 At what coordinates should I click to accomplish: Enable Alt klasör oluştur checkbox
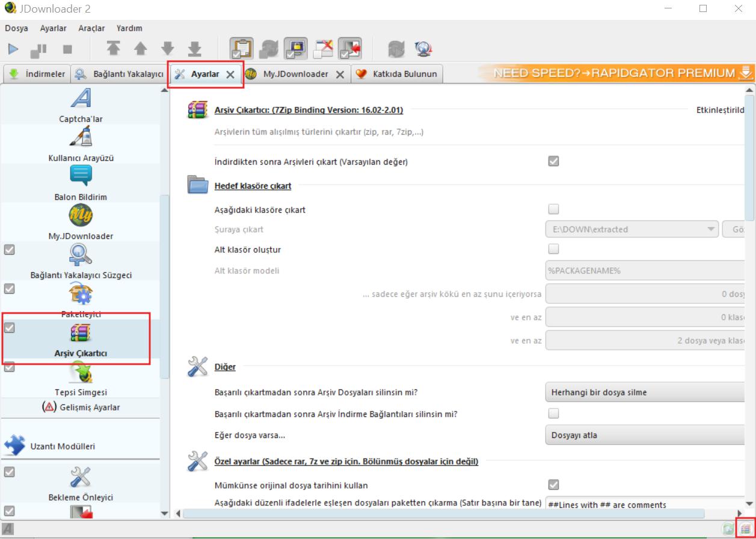coord(554,249)
